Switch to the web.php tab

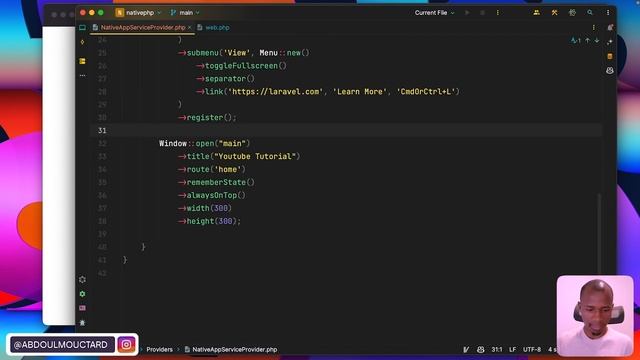[x=213, y=28]
